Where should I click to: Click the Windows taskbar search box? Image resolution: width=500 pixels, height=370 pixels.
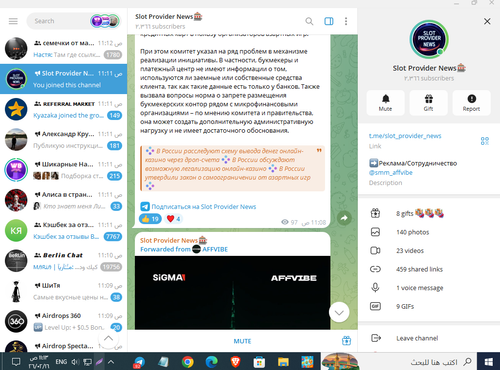[x=399, y=362]
